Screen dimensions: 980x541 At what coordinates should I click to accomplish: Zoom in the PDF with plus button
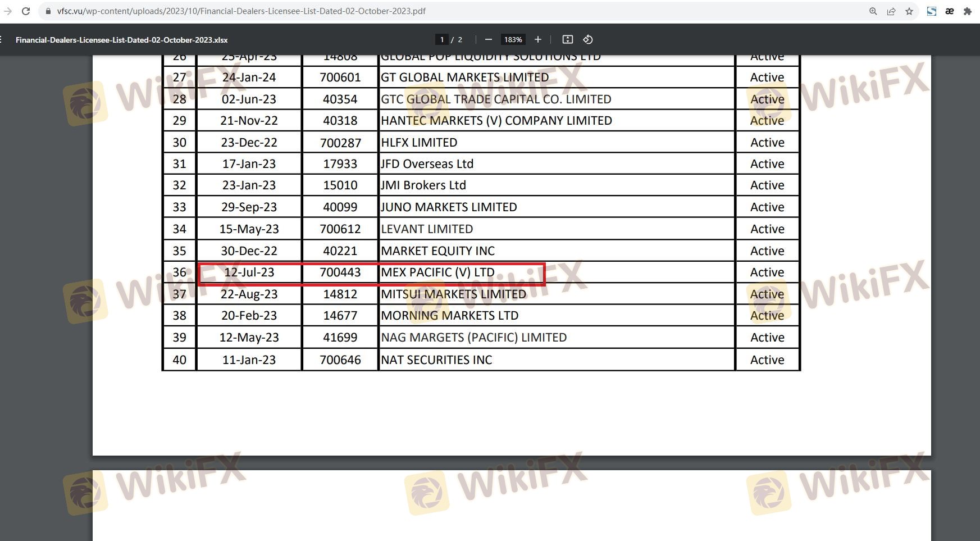tap(537, 39)
